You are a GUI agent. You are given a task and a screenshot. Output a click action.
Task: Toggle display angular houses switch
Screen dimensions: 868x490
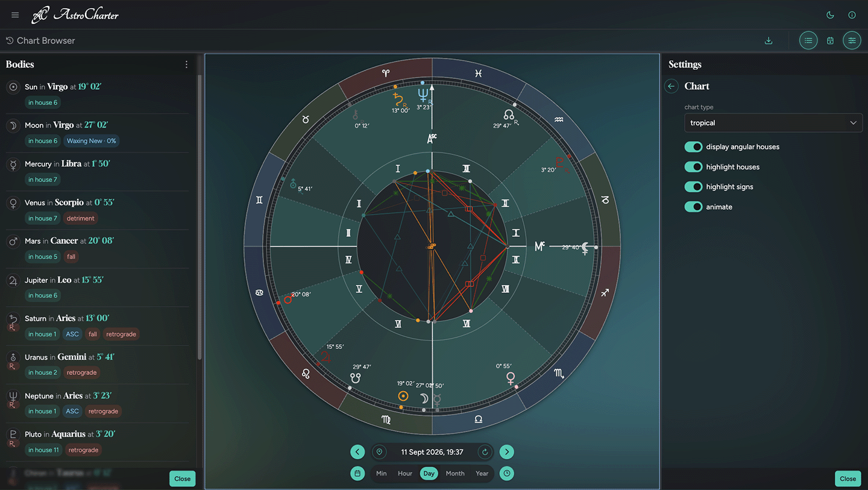(x=694, y=146)
